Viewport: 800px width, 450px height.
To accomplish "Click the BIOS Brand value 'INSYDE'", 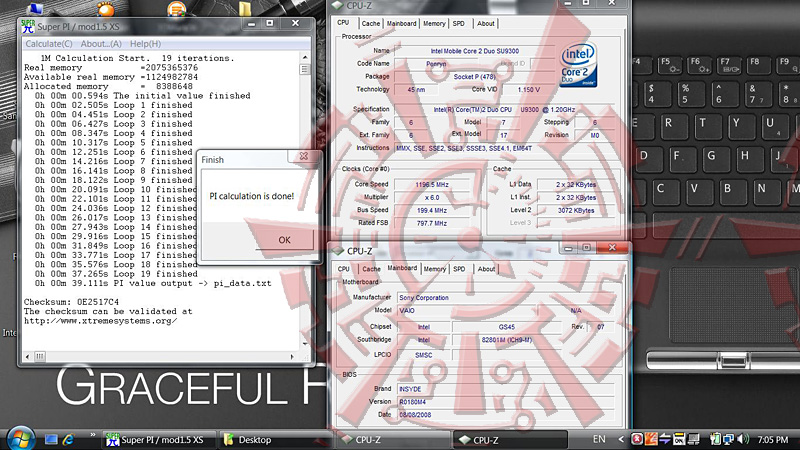I will [x=506, y=389].
